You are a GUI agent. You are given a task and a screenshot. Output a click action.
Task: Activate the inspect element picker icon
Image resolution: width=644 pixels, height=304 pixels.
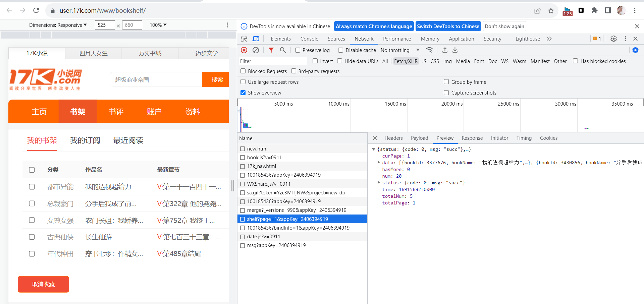click(x=244, y=39)
